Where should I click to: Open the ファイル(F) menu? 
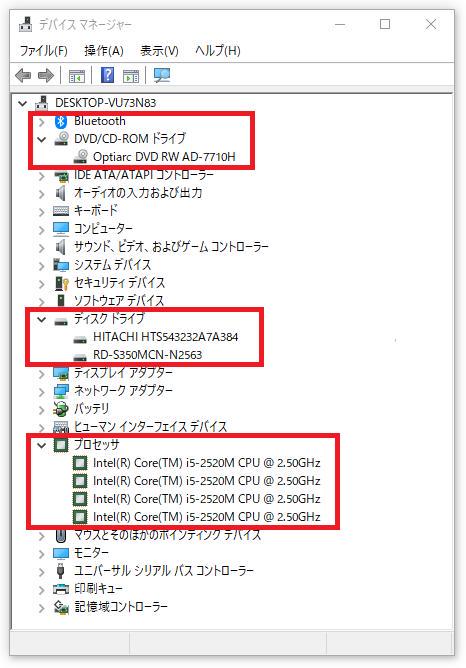[x=43, y=51]
